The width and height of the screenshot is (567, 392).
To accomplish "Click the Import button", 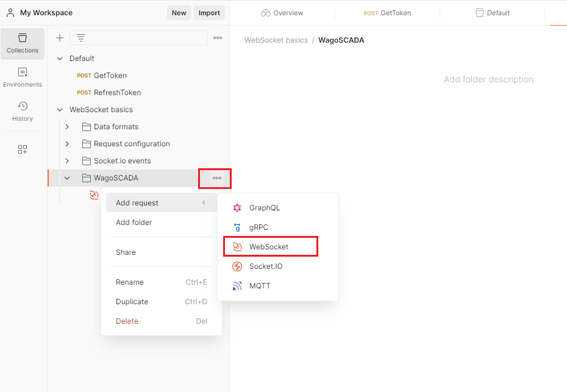I will (x=209, y=13).
